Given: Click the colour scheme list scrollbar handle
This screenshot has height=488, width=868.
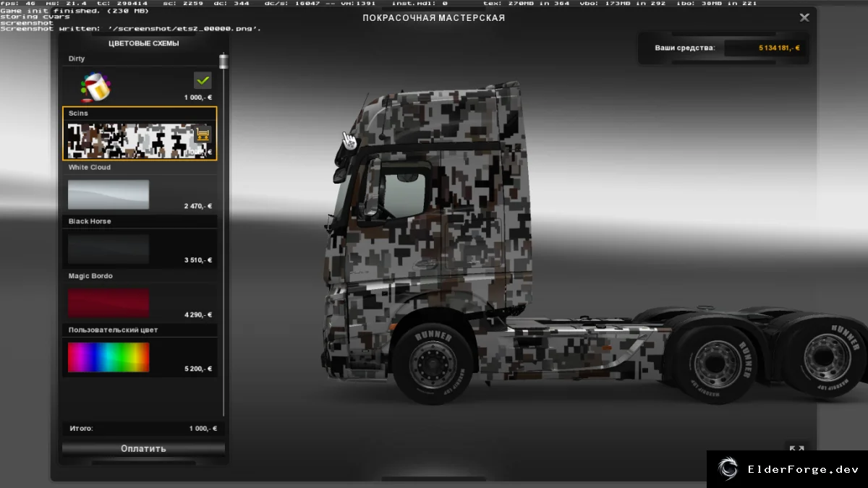Looking at the screenshot, I should 224,61.
